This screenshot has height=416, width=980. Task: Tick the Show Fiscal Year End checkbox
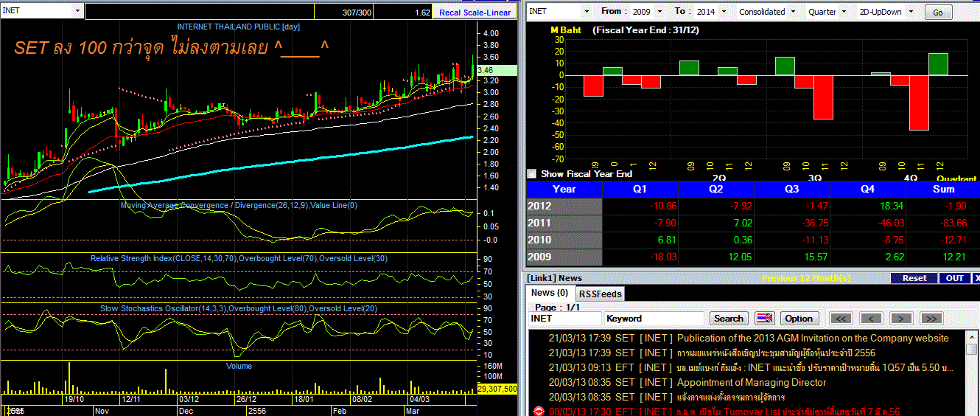532,174
